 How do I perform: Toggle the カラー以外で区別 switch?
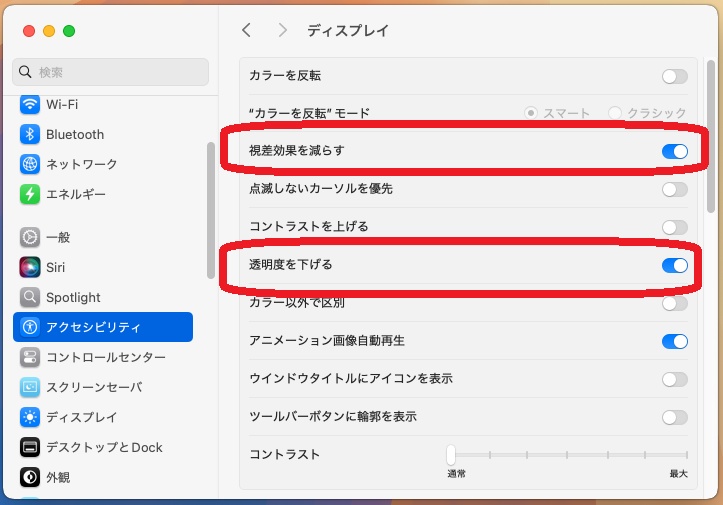[675, 303]
